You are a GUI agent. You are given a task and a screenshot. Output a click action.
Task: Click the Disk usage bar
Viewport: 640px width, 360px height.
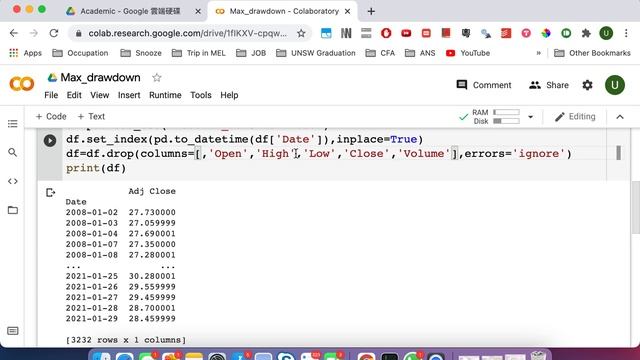pyautogui.click(x=507, y=121)
